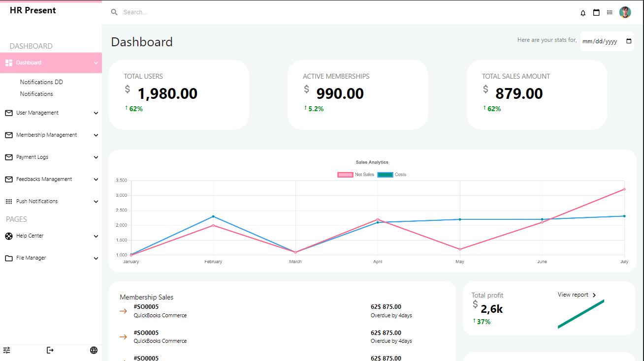Click the Membership Management envelope icon
The height and width of the screenshot is (361, 644).
tap(9, 135)
